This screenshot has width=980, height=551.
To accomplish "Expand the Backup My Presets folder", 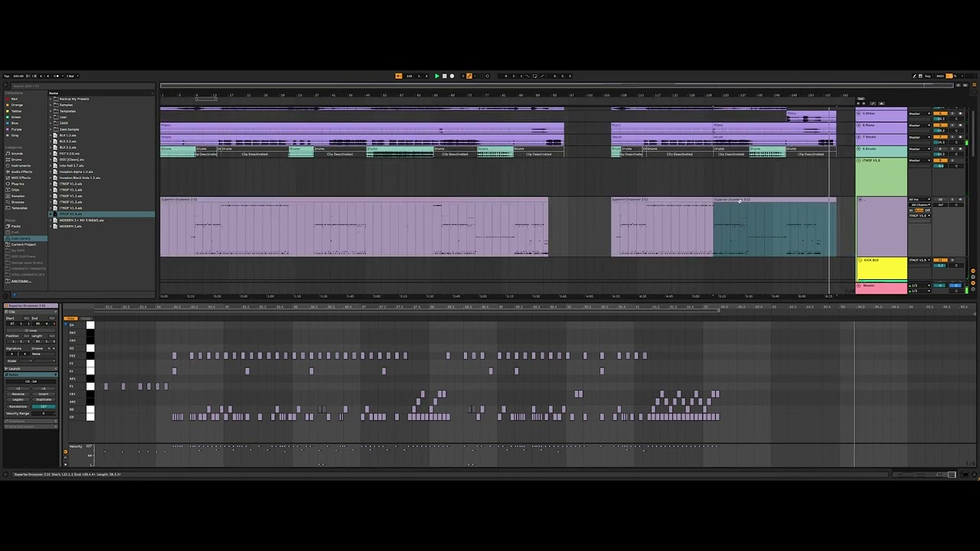I will [x=51, y=99].
